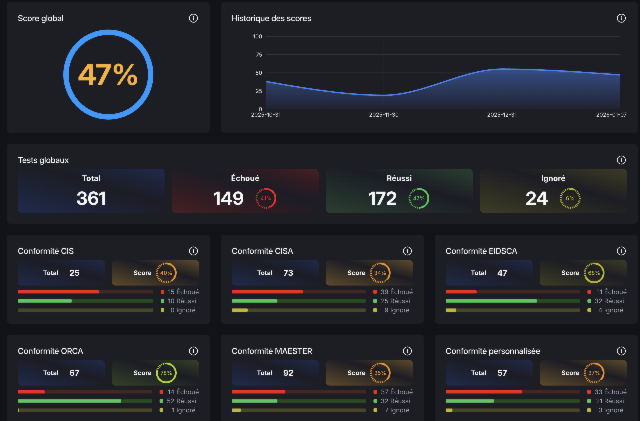
Task: Click the green percentage ring beside 172
Action: point(419,198)
